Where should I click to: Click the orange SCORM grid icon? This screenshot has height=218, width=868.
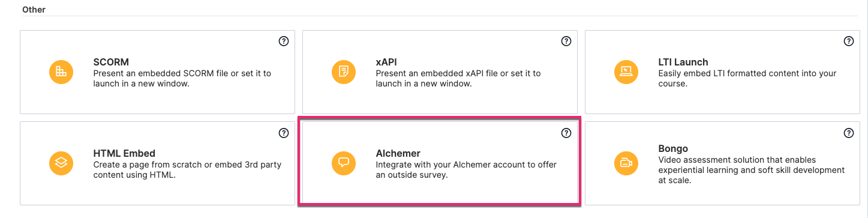click(x=61, y=72)
